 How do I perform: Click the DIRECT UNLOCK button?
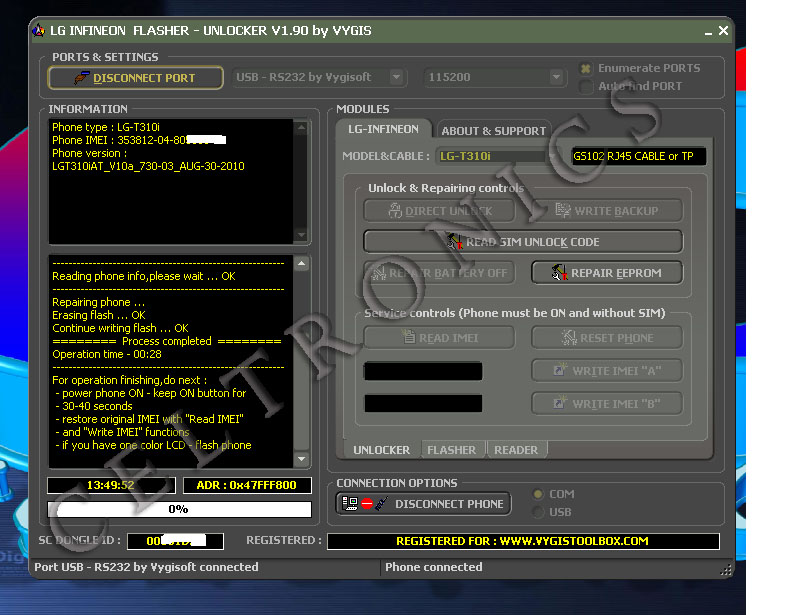coord(439,210)
